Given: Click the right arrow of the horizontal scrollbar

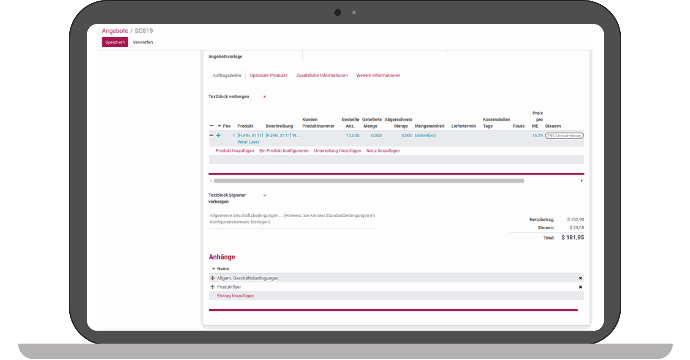Looking at the screenshot, I should coord(582,181).
